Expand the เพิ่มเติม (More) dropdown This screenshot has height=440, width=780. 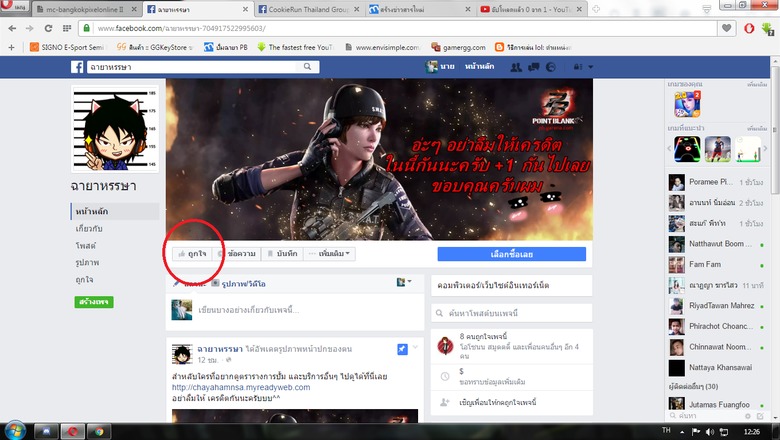coord(329,254)
